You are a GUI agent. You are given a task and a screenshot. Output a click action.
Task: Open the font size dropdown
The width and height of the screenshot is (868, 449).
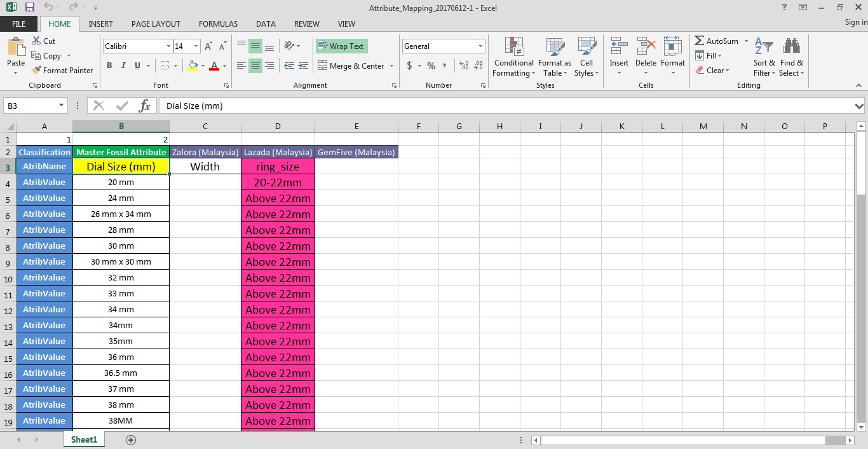coord(196,46)
